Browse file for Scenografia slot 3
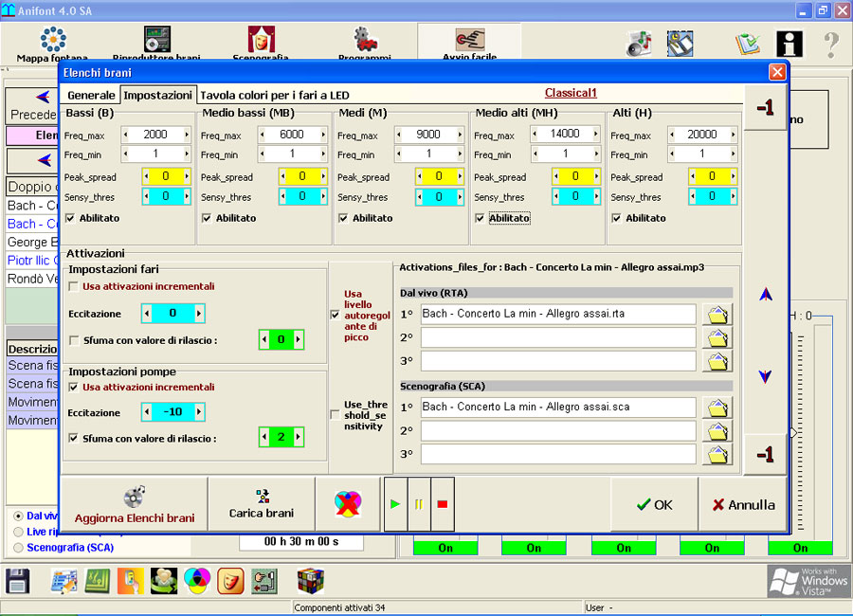This screenshot has width=853, height=616. [x=717, y=454]
